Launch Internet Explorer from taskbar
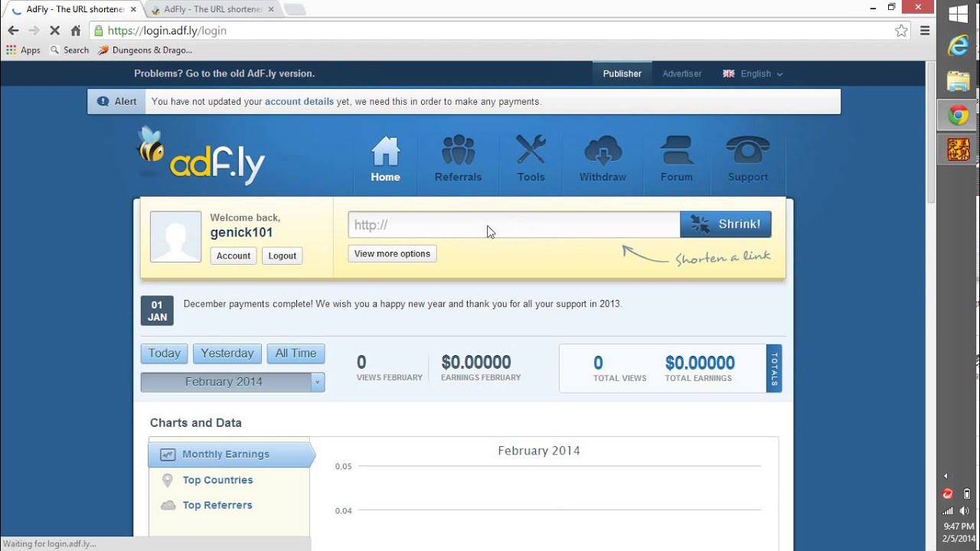The image size is (980, 551). point(959,46)
